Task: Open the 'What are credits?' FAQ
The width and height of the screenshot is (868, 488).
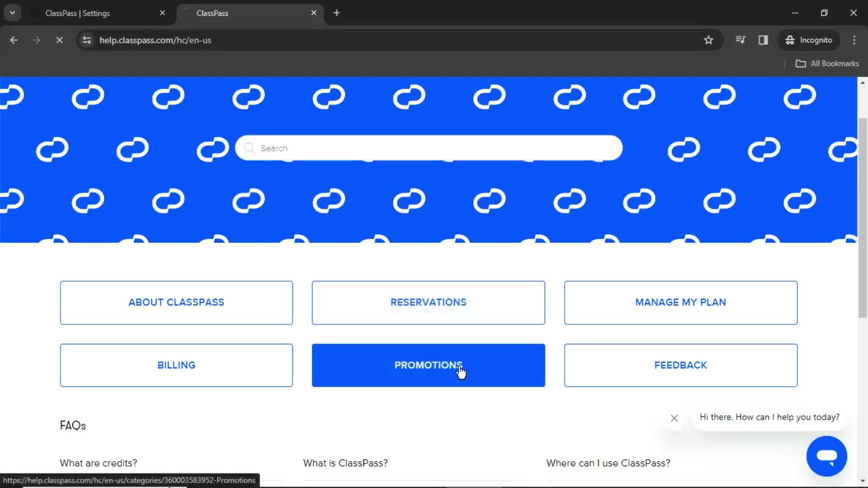Action: [x=99, y=463]
